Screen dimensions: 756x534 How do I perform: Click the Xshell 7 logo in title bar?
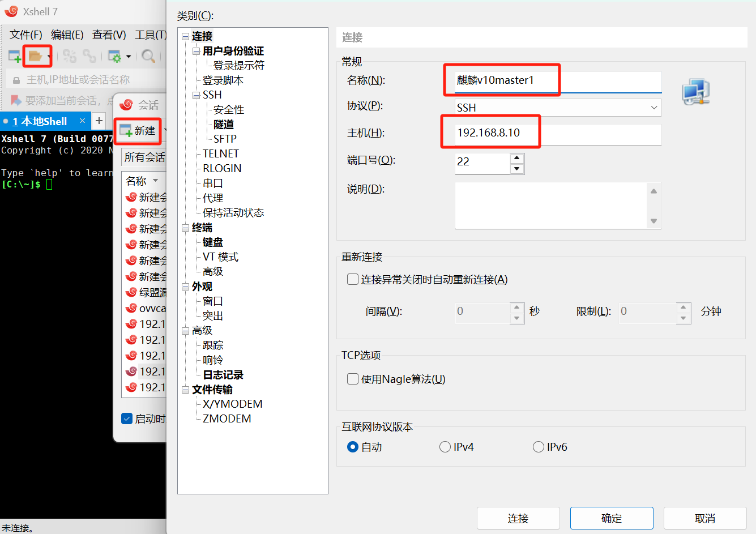pyautogui.click(x=11, y=11)
